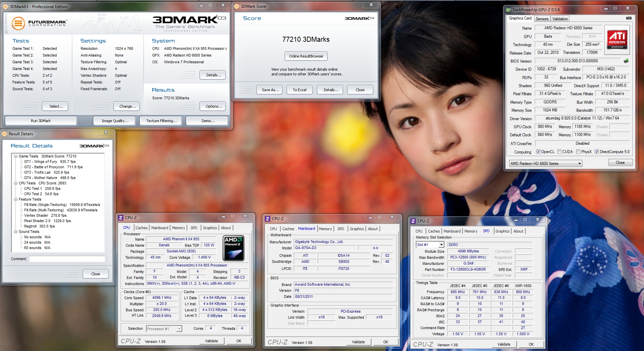Select the "GT2 - Battle of Proxycon" result row

[x=53, y=167]
